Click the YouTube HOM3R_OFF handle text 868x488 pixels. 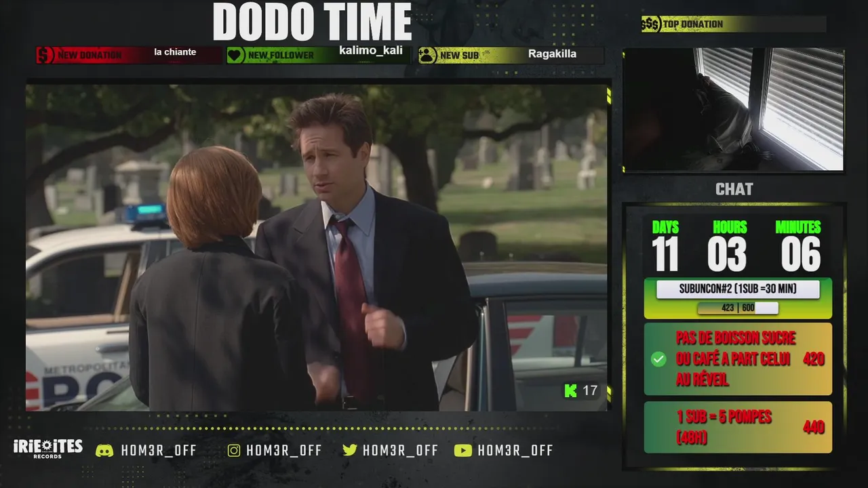pos(515,450)
